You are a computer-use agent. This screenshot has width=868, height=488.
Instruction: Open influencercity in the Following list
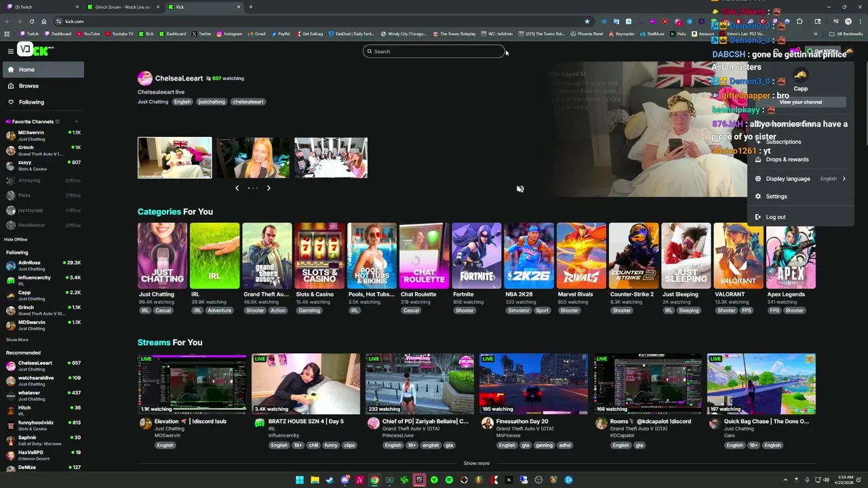(x=43, y=280)
